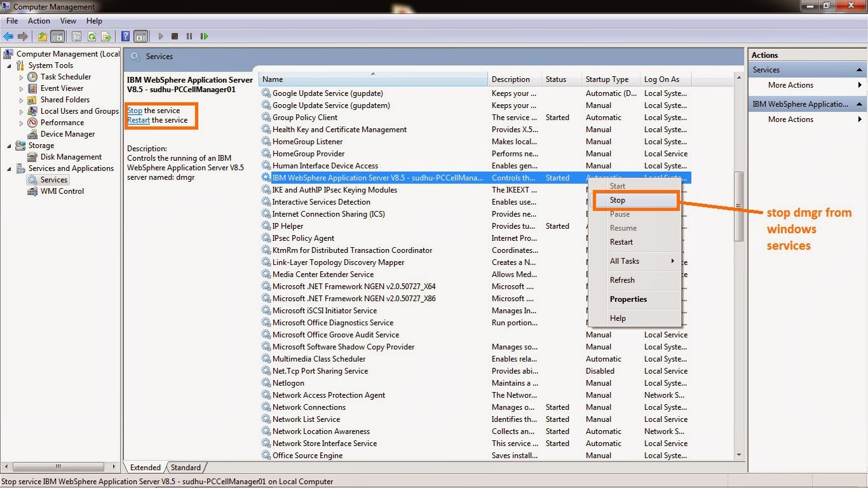Click the Stop Service square icon
This screenshot has height=488, width=868.
point(173,36)
